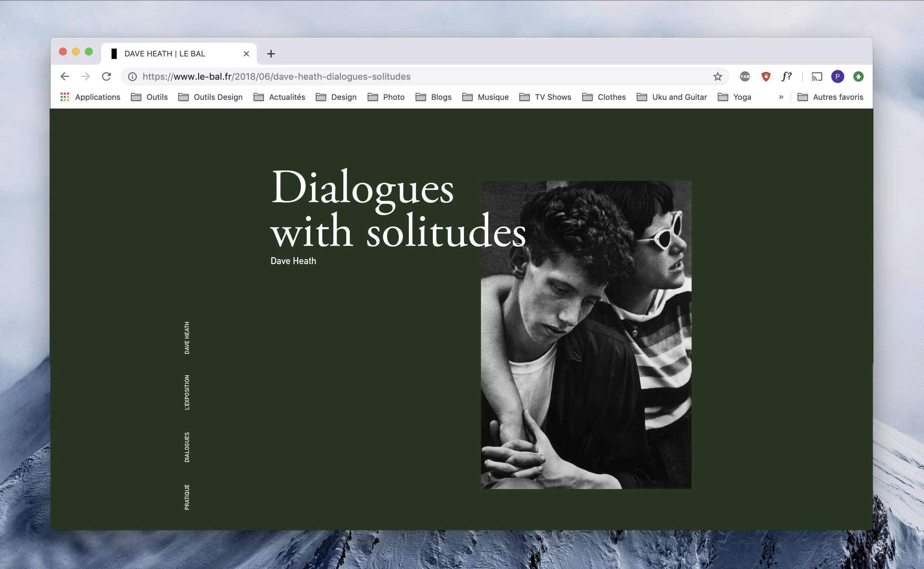
Task: Click the address bar URL field
Action: tap(425, 77)
